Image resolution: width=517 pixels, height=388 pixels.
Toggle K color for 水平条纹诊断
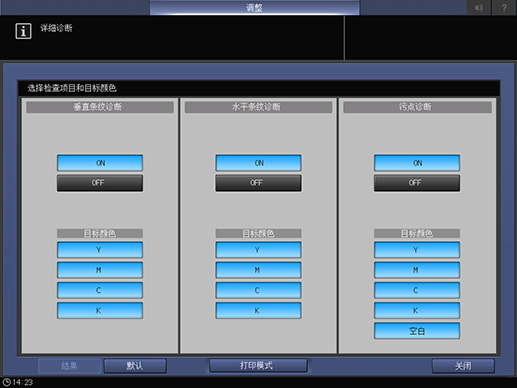258,311
